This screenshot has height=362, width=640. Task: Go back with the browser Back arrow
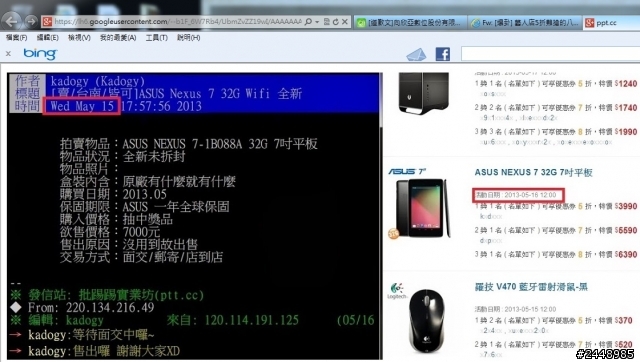[12, 21]
